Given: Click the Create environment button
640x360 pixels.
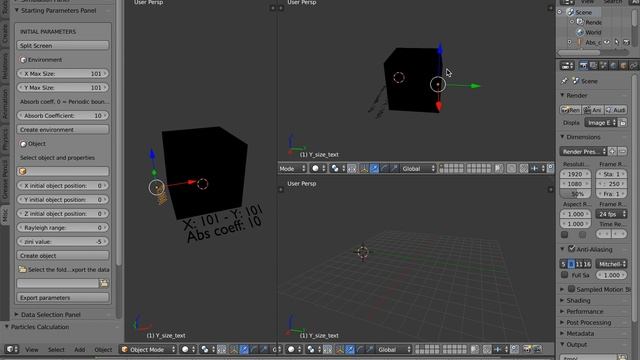Looking at the screenshot, I should pos(63,129).
